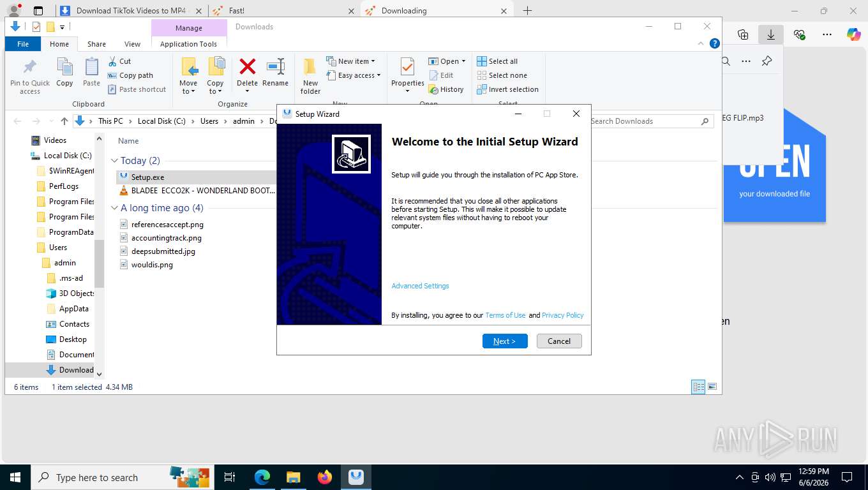Image resolution: width=868 pixels, height=490 pixels.
Task: Click Users in the address bar
Action: coord(209,121)
